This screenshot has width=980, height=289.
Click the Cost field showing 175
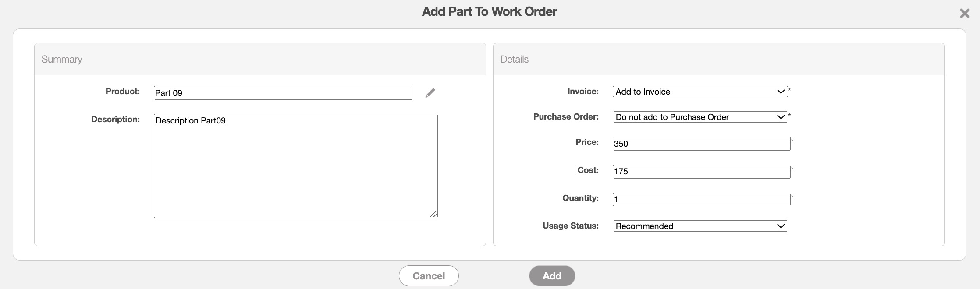[701, 172]
